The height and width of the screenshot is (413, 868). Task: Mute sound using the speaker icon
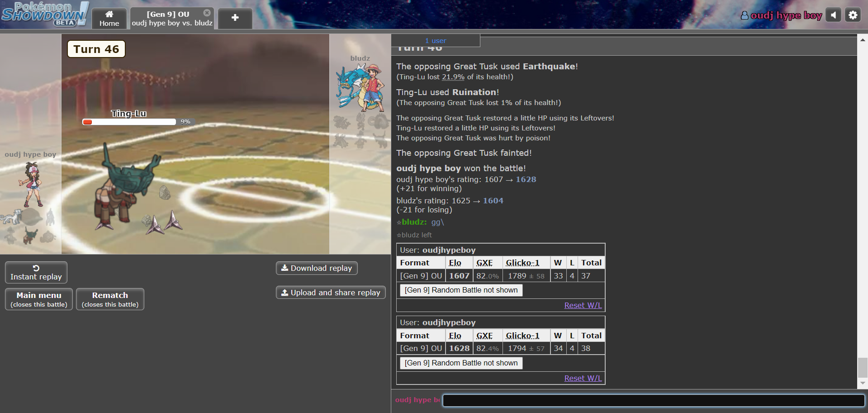click(x=833, y=15)
